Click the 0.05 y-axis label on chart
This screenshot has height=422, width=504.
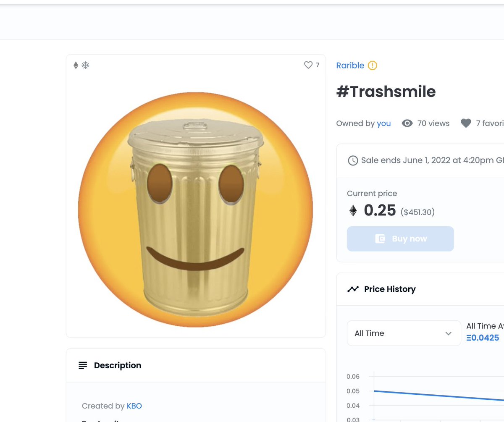click(353, 391)
